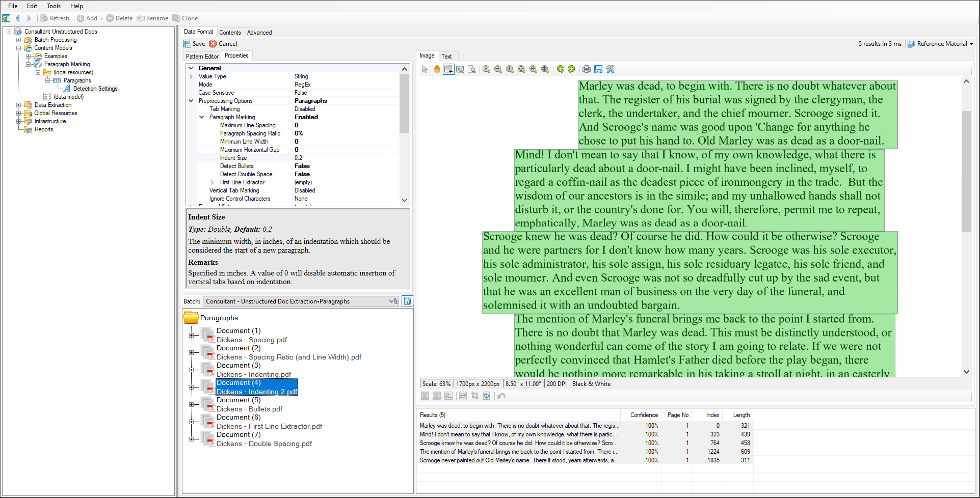
Task: Switch to the Contents tab
Action: pyautogui.click(x=230, y=33)
